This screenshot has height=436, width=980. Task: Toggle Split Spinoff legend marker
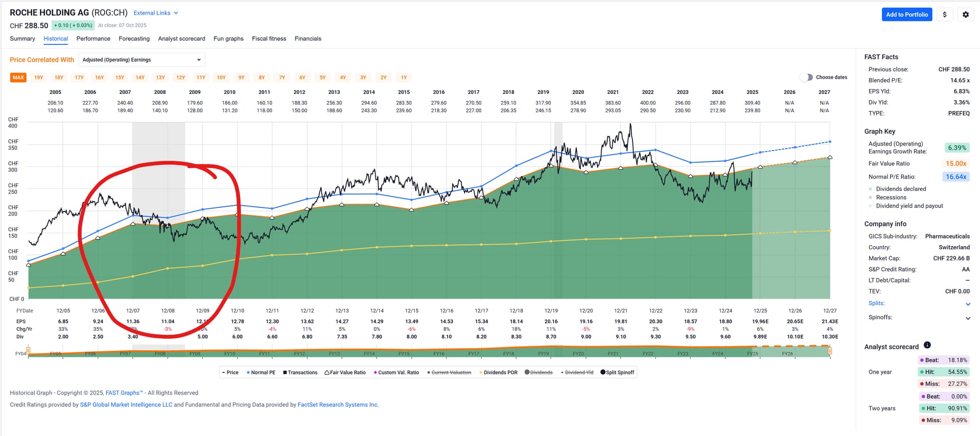click(617, 373)
